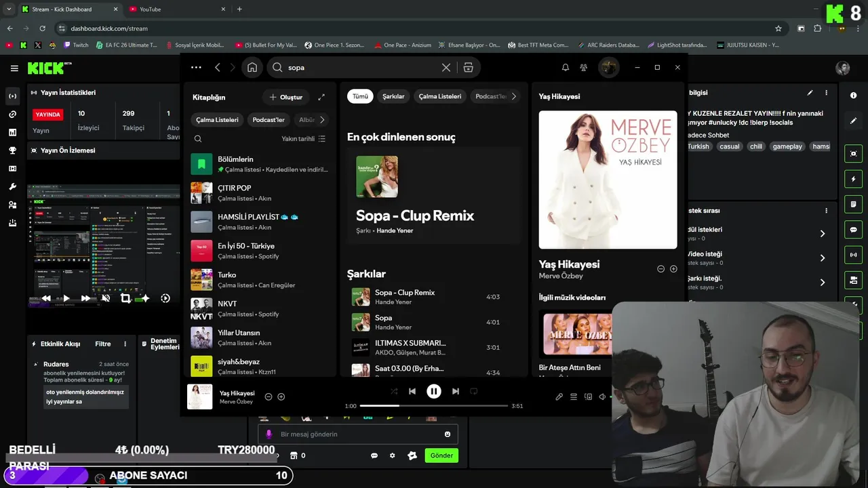Filter library by Çalma Listeleri
Image resolution: width=868 pixels, height=488 pixels.
217,120
